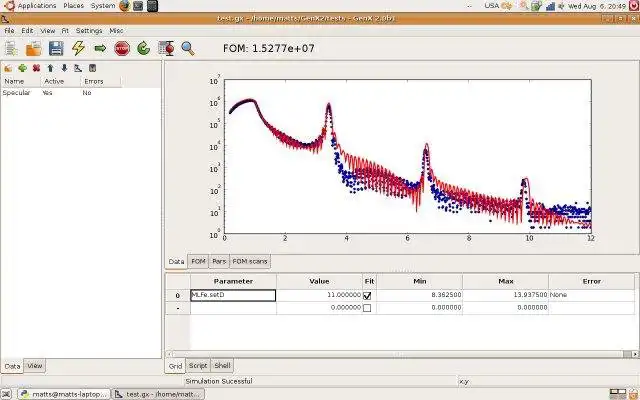Switch to matts@matts-laptop taskbar window
640x400 pixels.
[x=64, y=394]
